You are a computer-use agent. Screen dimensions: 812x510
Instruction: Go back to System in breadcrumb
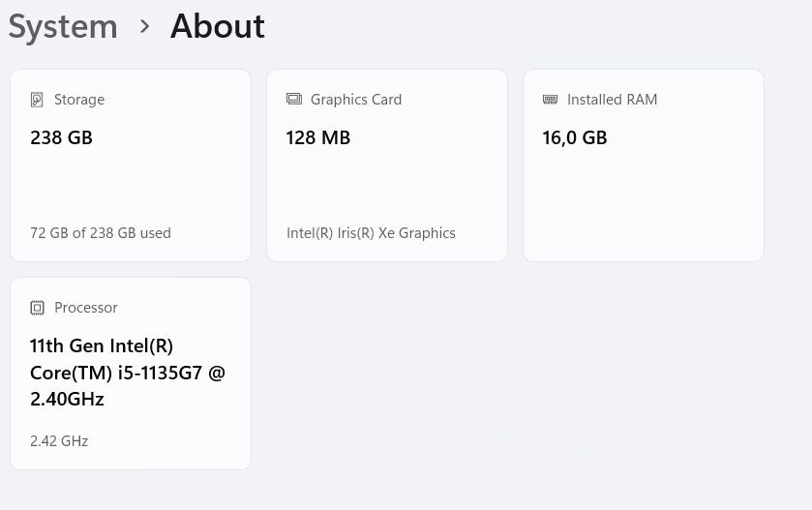(x=63, y=26)
